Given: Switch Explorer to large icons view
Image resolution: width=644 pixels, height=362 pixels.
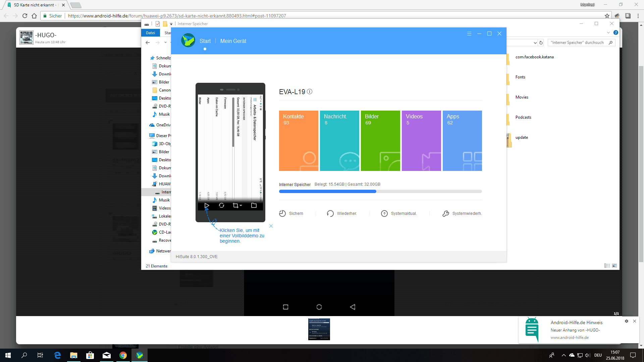Looking at the screenshot, I should click(x=614, y=266).
